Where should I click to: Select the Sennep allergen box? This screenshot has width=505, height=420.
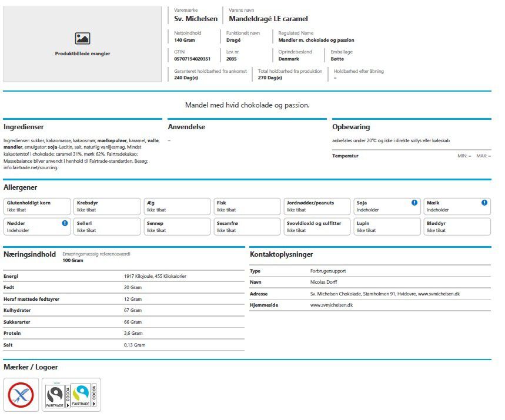[x=177, y=227]
